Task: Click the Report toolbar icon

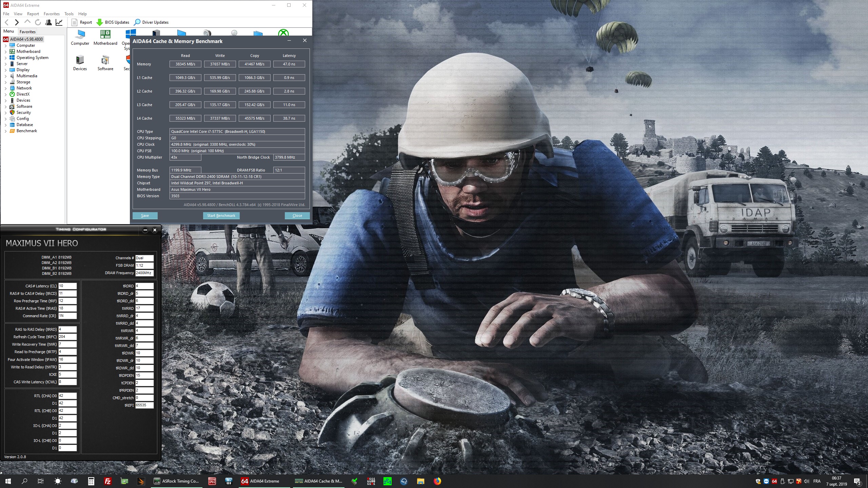Action: click(x=75, y=22)
